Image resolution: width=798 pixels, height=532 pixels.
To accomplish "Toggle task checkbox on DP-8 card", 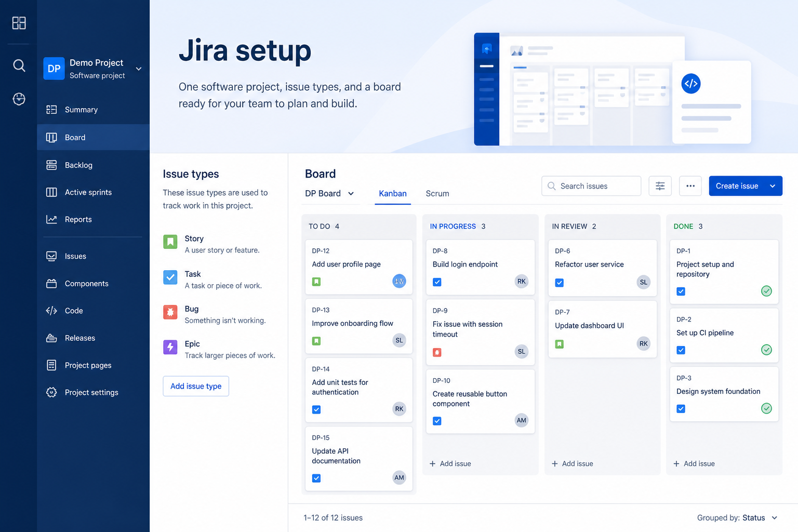I will 437,282.
